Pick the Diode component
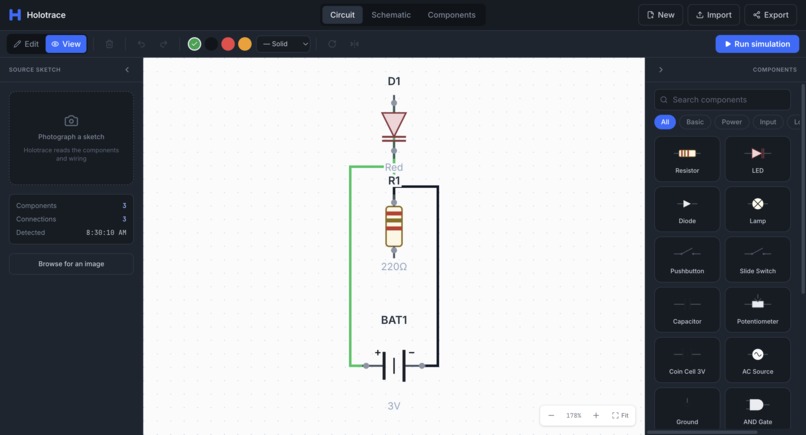 coord(687,209)
